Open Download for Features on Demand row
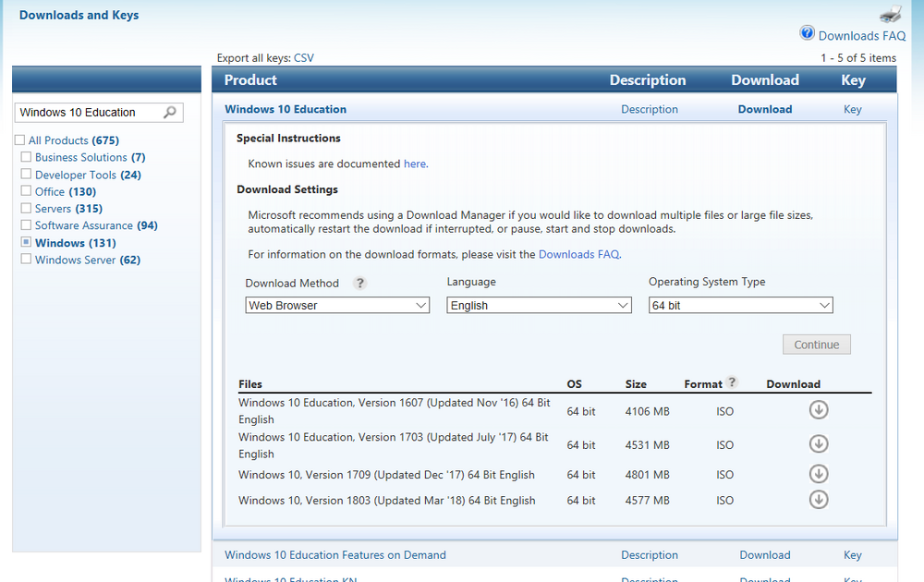 click(765, 555)
